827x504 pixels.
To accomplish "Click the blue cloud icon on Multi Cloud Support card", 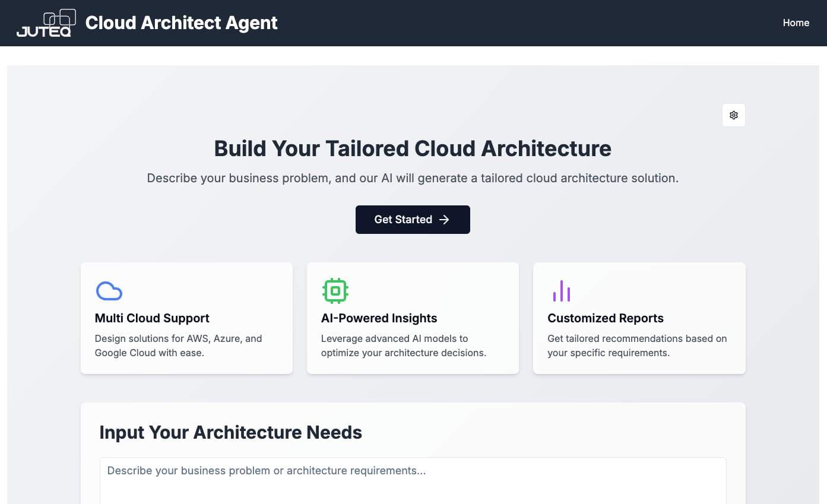I will [x=109, y=291].
